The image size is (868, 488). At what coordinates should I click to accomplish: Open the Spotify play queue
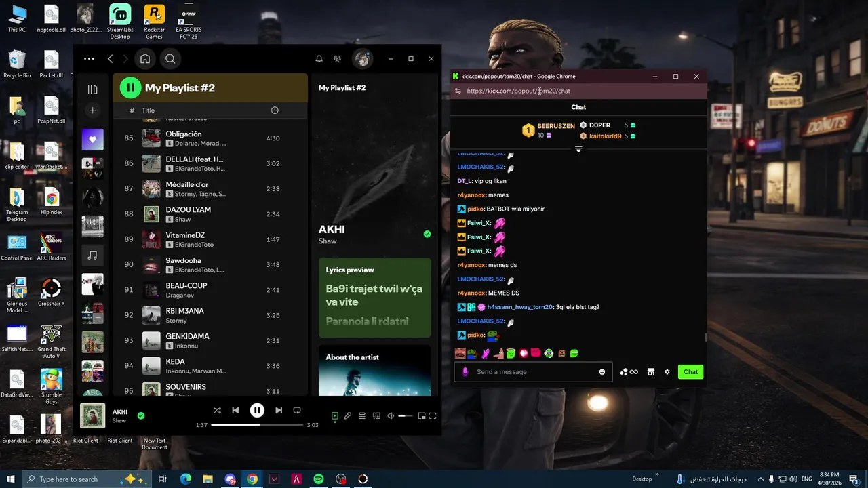click(x=362, y=415)
